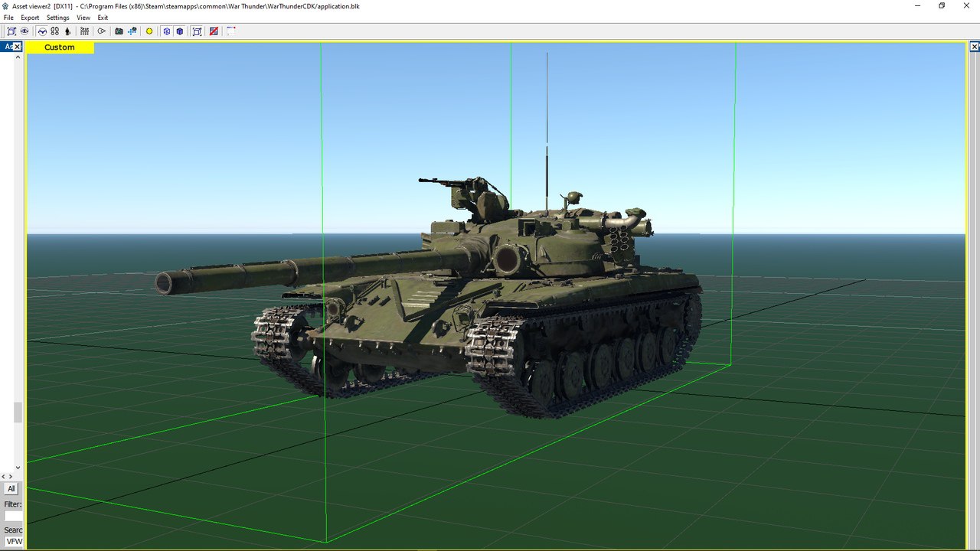Click the horizontal scroll-right arrow in left panel

[x=10, y=476]
